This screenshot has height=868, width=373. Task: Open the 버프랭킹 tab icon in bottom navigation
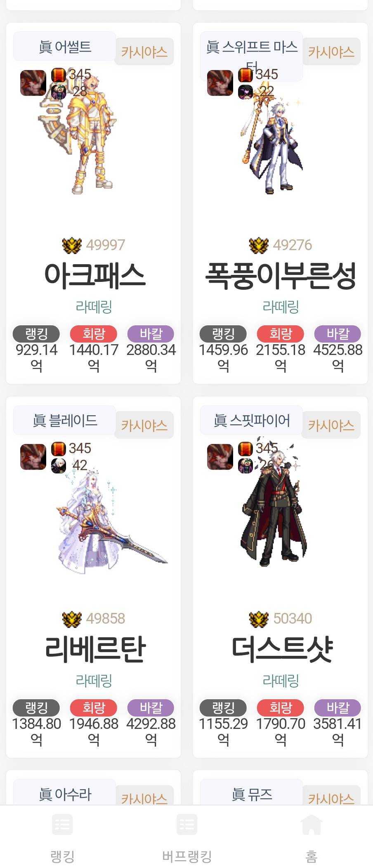(x=187, y=825)
